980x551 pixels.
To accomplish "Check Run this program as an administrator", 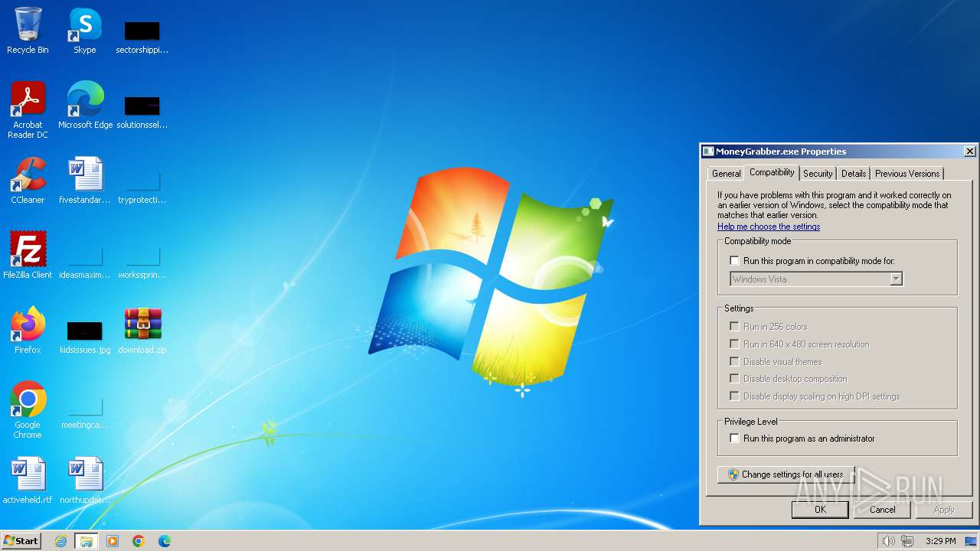I will pos(734,439).
